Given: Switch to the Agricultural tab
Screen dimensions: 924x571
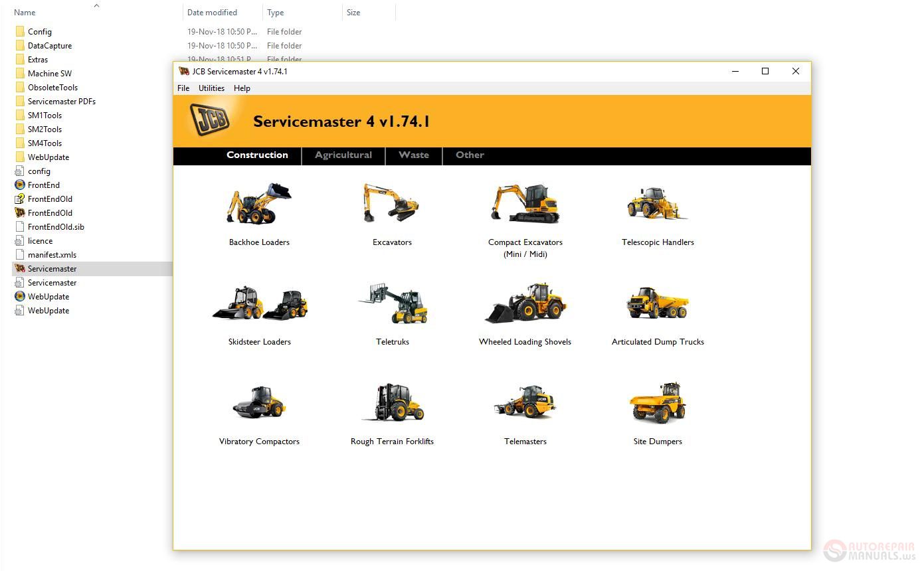Looking at the screenshot, I should point(343,155).
